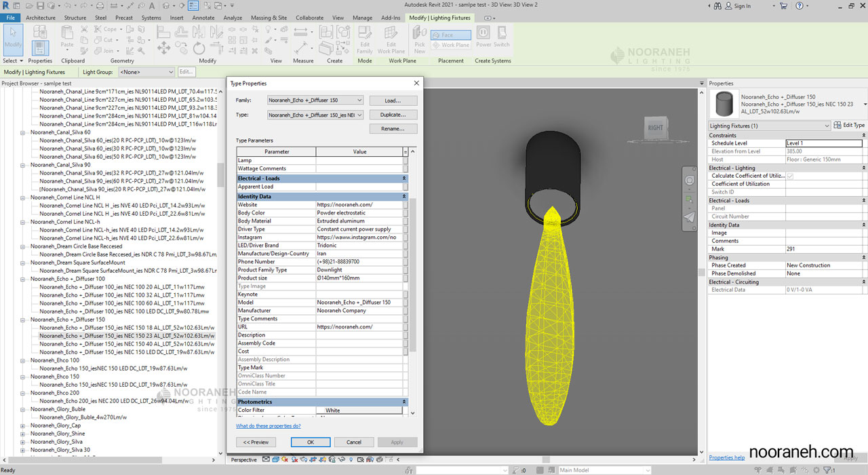
Task: Open the File menu
Action: pyautogui.click(x=10, y=18)
